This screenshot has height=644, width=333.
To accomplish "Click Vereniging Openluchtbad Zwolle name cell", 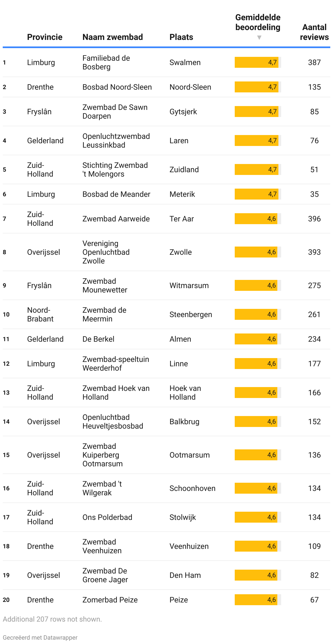I will [x=106, y=252].
